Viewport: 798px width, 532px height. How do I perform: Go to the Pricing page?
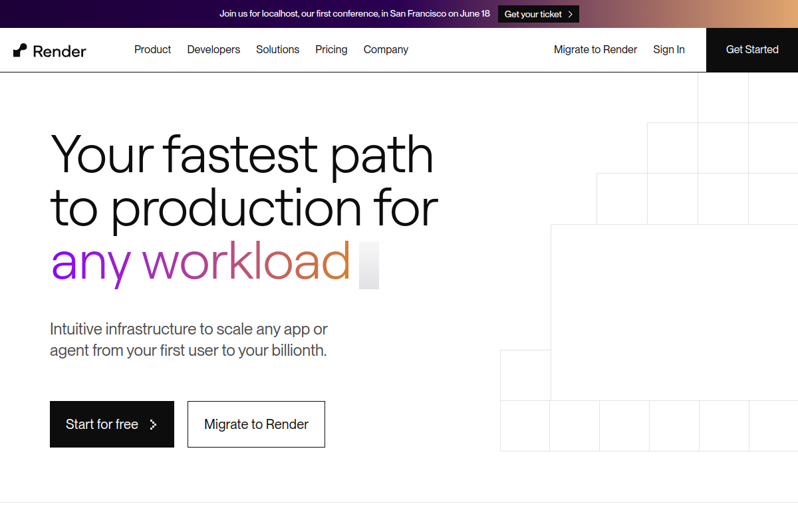coord(331,49)
